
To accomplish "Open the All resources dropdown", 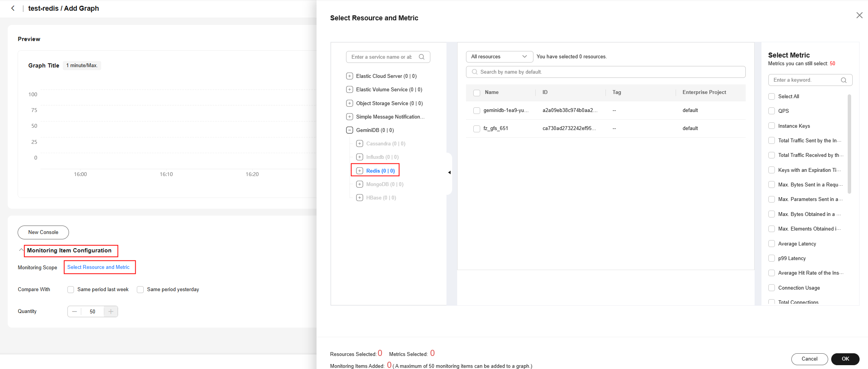I will [x=499, y=57].
